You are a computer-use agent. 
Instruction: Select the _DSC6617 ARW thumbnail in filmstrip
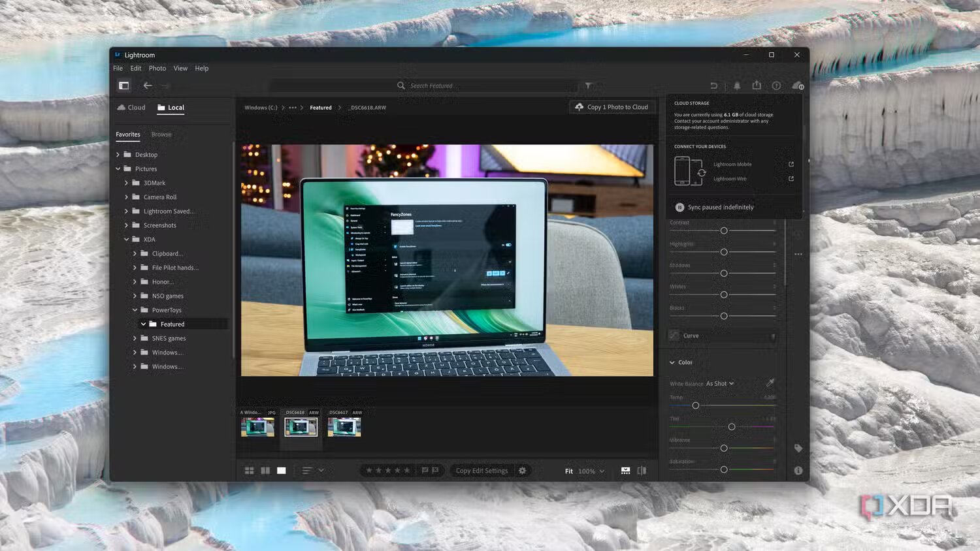click(x=344, y=427)
